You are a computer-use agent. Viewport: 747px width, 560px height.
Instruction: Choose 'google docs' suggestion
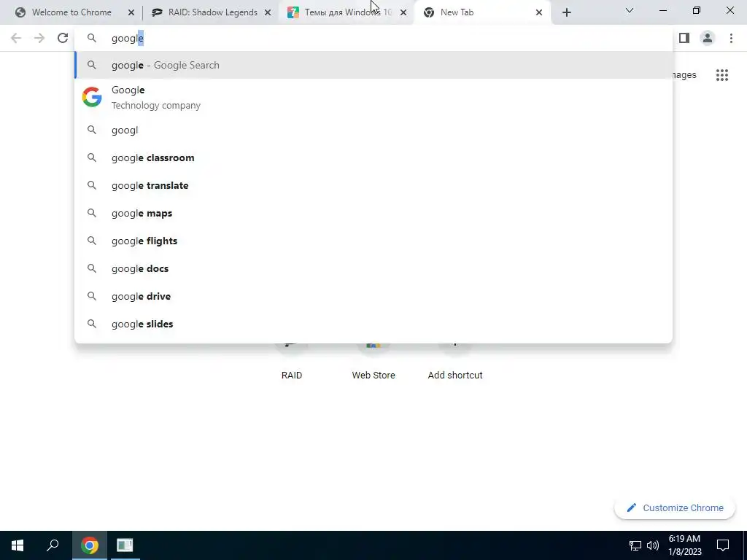(374, 268)
